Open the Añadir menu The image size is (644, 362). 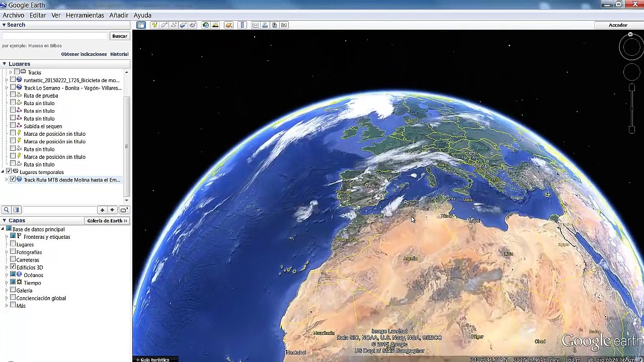point(119,15)
